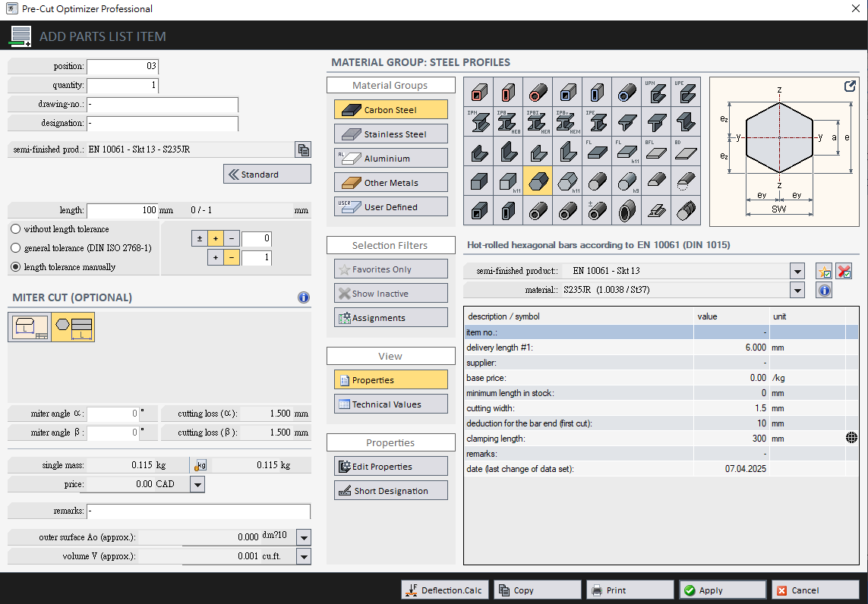Image resolution: width=868 pixels, height=604 pixels.
Task: Pick the IPN beam profile icon
Action: (479, 121)
